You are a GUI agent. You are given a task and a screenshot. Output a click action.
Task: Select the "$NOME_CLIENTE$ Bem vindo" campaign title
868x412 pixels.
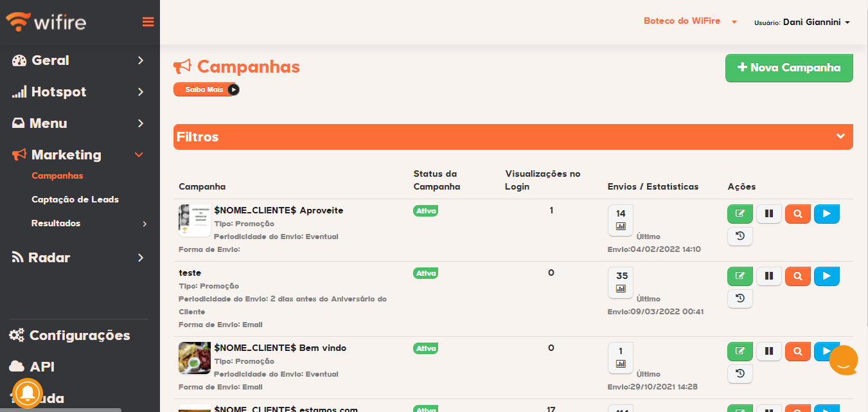click(280, 348)
